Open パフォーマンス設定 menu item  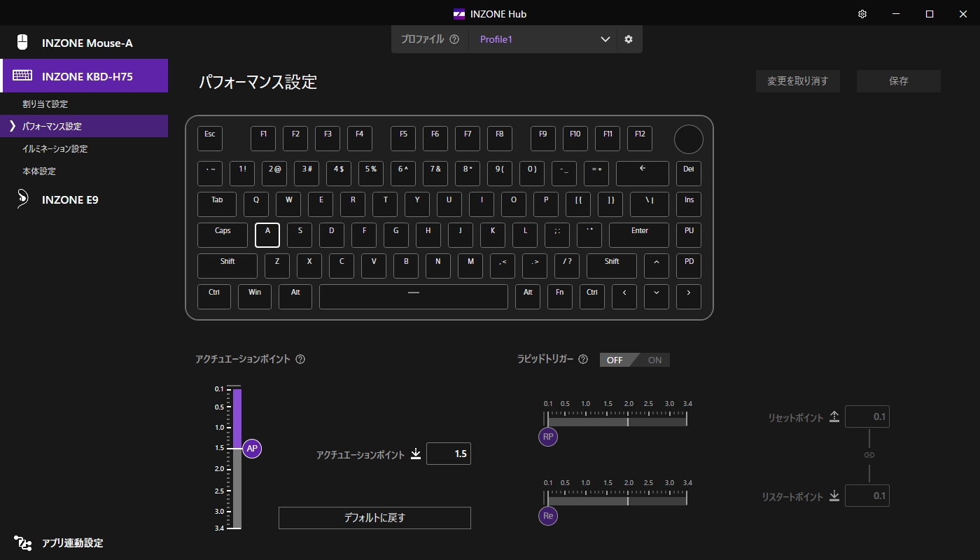84,126
